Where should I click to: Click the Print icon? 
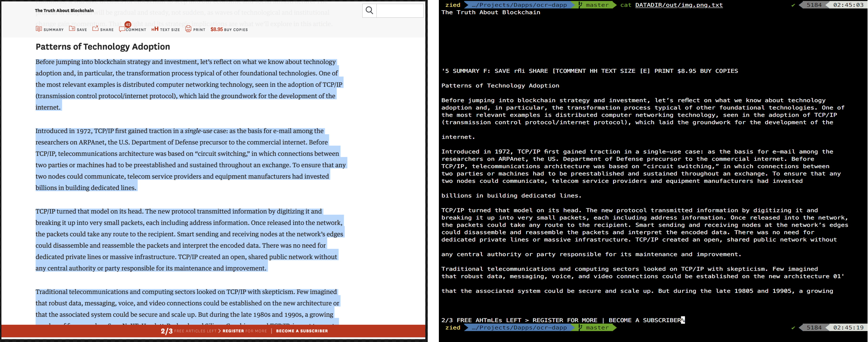pyautogui.click(x=188, y=29)
